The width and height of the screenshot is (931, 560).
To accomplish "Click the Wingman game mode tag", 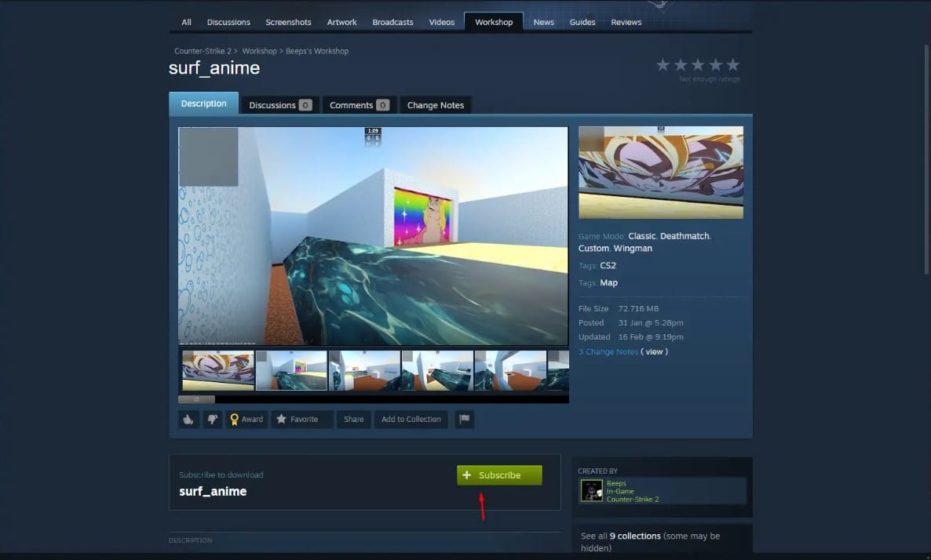I will pos(633,249).
